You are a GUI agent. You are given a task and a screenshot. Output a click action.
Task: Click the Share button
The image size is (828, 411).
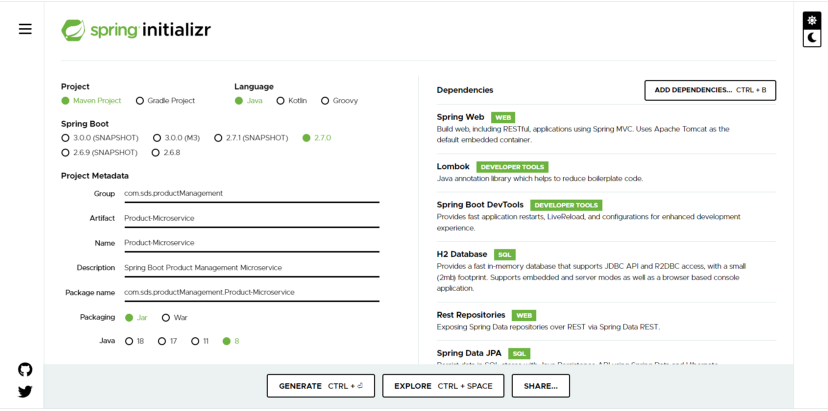[541, 386]
